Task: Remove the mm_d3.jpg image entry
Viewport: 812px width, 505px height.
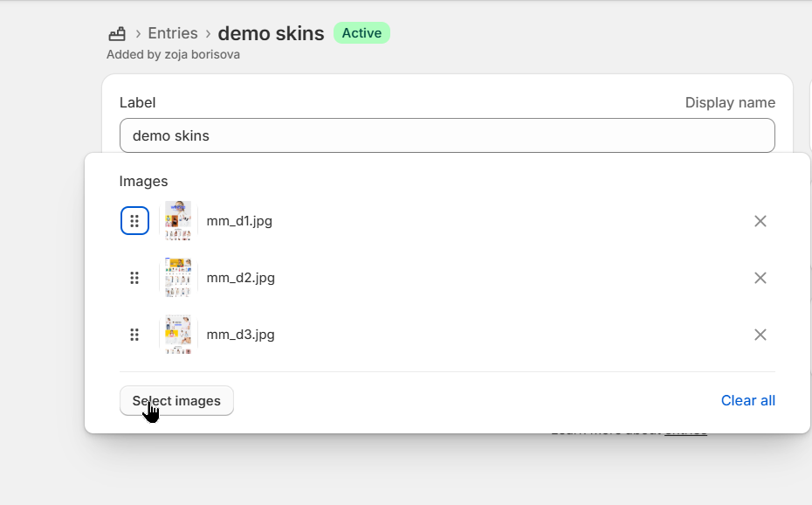Action: point(760,335)
